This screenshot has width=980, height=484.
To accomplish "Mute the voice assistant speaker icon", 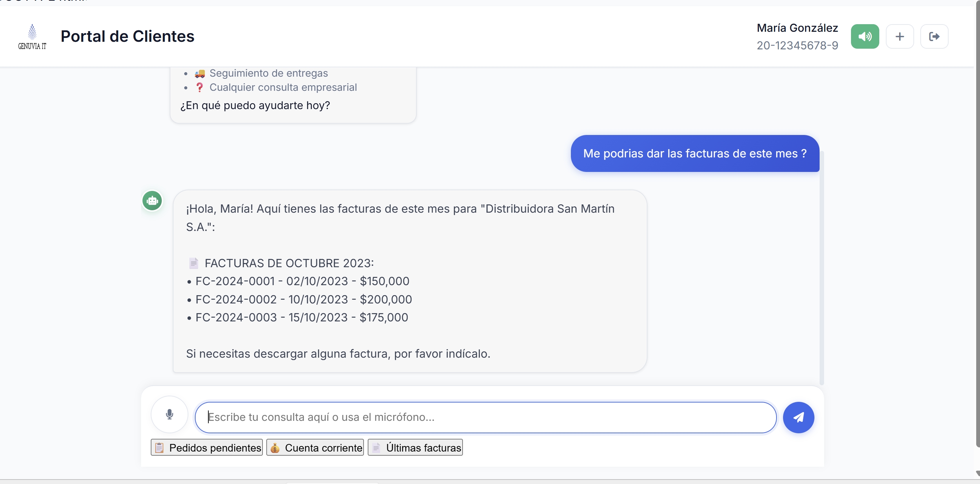I will [865, 36].
